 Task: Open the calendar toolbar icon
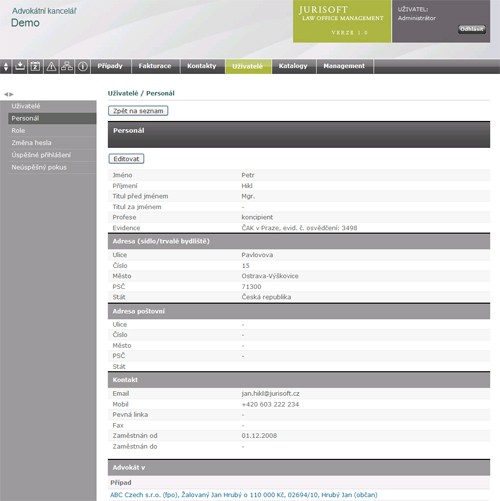tap(35, 66)
